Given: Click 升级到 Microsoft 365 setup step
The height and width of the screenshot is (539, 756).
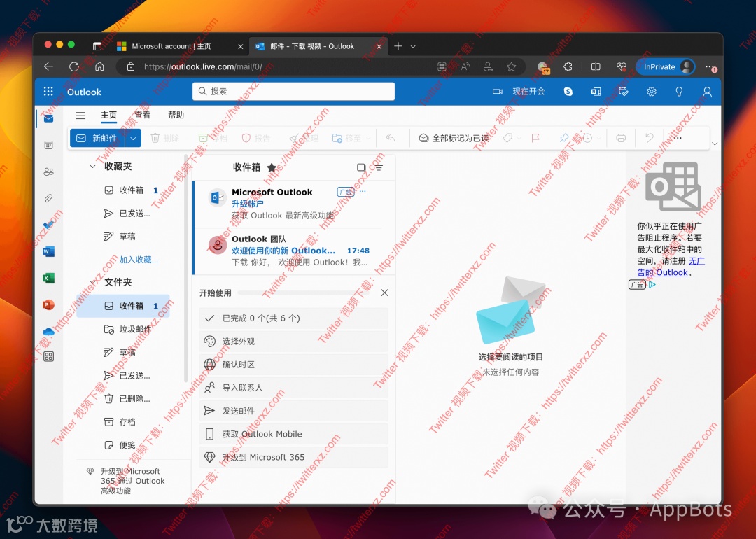Looking at the screenshot, I should (x=293, y=457).
